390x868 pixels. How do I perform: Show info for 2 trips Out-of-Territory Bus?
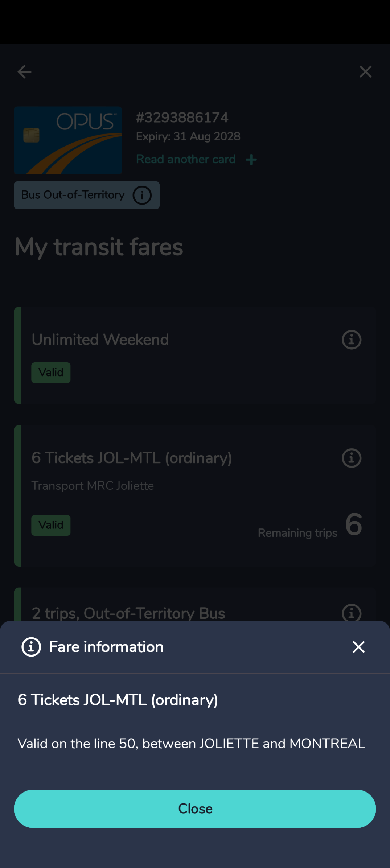[x=351, y=613]
